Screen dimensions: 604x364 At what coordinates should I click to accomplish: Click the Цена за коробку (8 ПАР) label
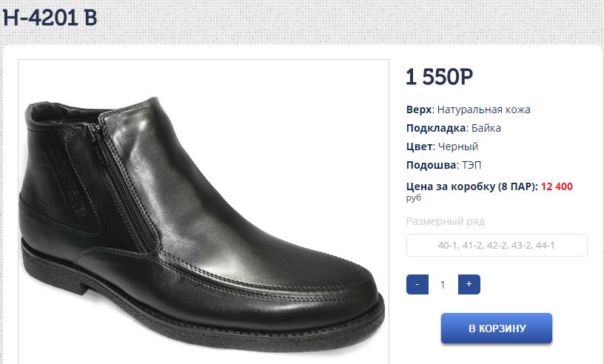[x=472, y=186]
